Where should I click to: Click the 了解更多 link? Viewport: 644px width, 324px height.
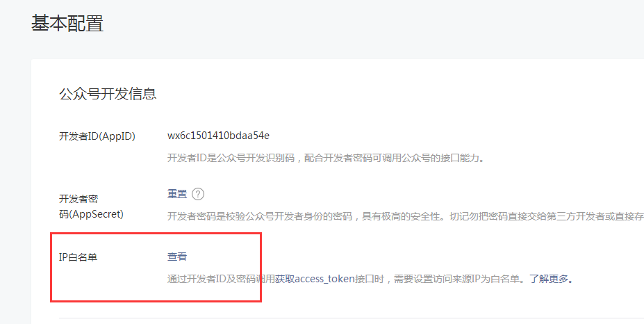point(549,279)
